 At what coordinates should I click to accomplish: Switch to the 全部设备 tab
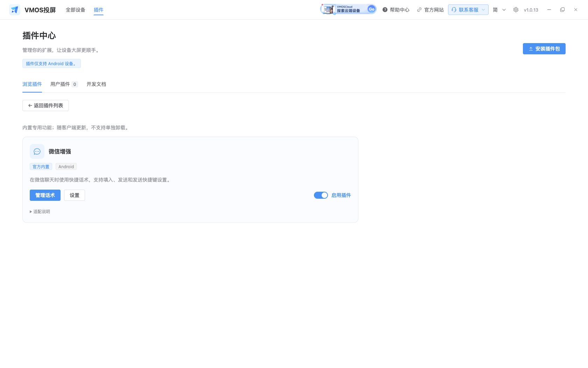(x=76, y=10)
